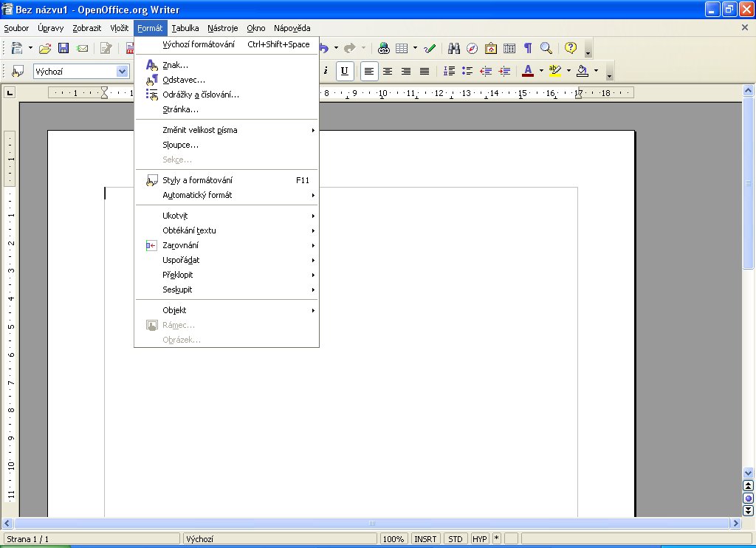Choose Znak... from the Formát menu

(227, 65)
